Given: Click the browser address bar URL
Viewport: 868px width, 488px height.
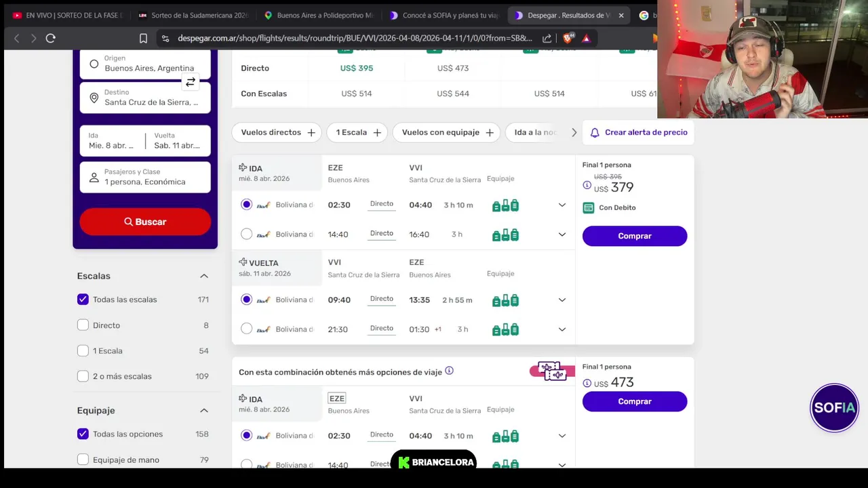Looking at the screenshot, I should (355, 39).
